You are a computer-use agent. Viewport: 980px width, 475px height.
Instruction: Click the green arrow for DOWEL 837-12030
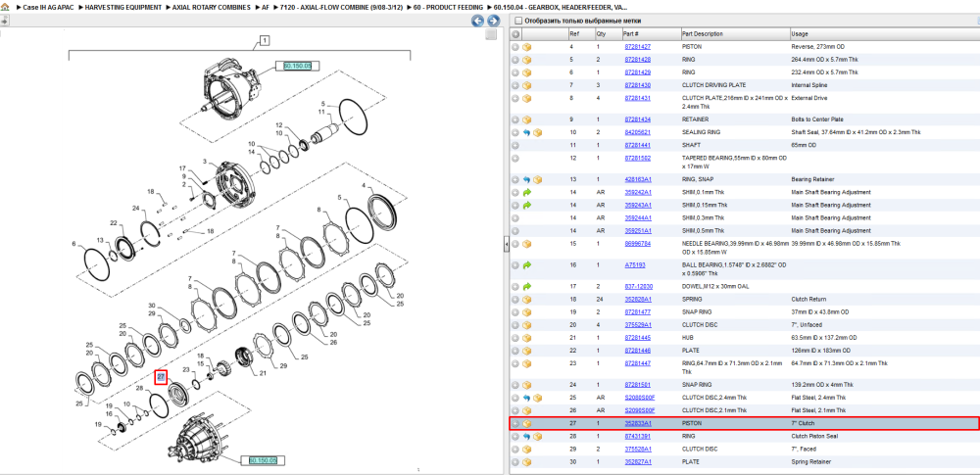[x=527, y=286]
